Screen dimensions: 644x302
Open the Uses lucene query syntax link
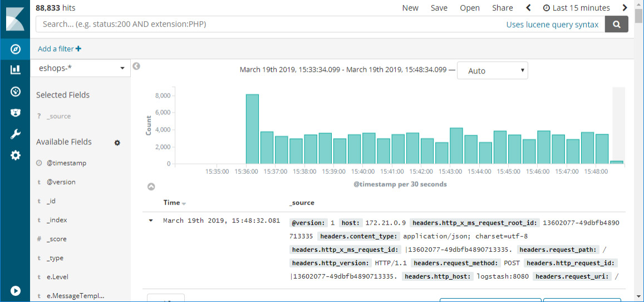[x=552, y=25]
